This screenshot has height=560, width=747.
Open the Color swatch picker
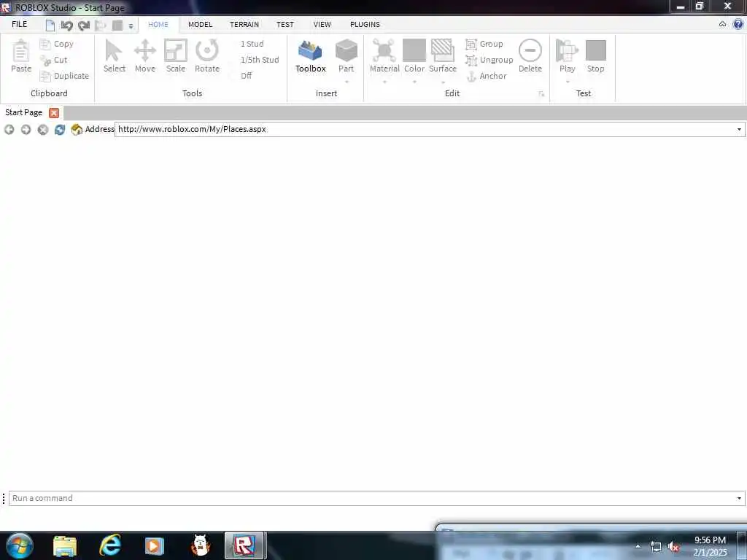tap(414, 56)
